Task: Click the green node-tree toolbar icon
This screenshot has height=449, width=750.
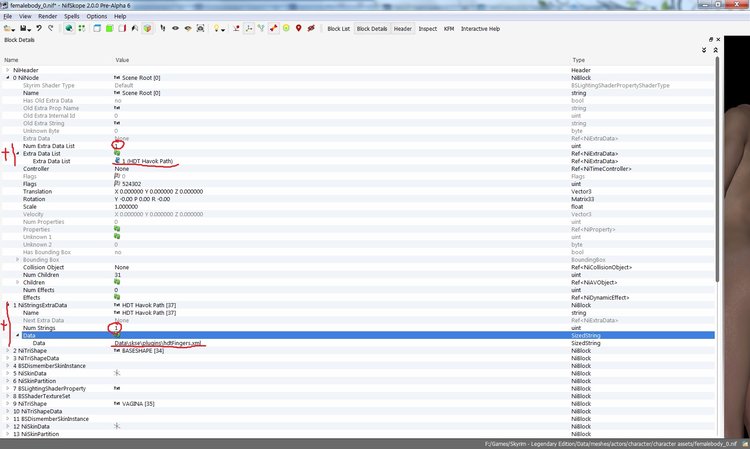Action: pyautogui.click(x=261, y=29)
